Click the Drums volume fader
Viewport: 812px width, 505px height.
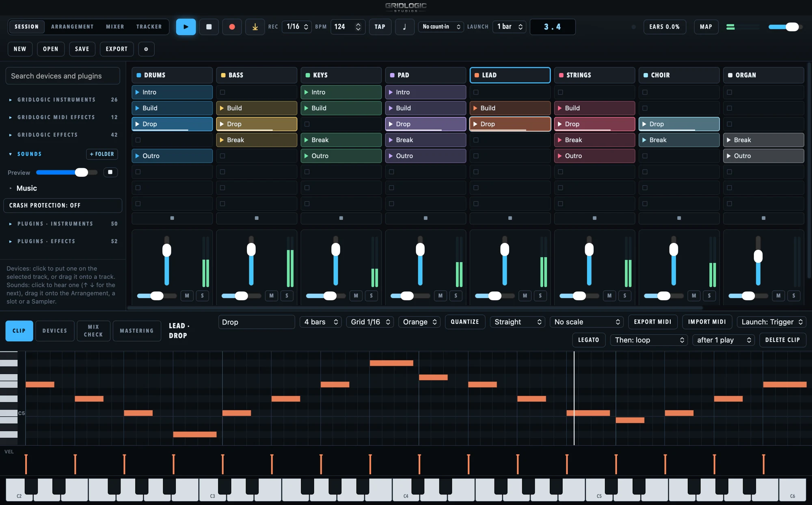coord(166,261)
